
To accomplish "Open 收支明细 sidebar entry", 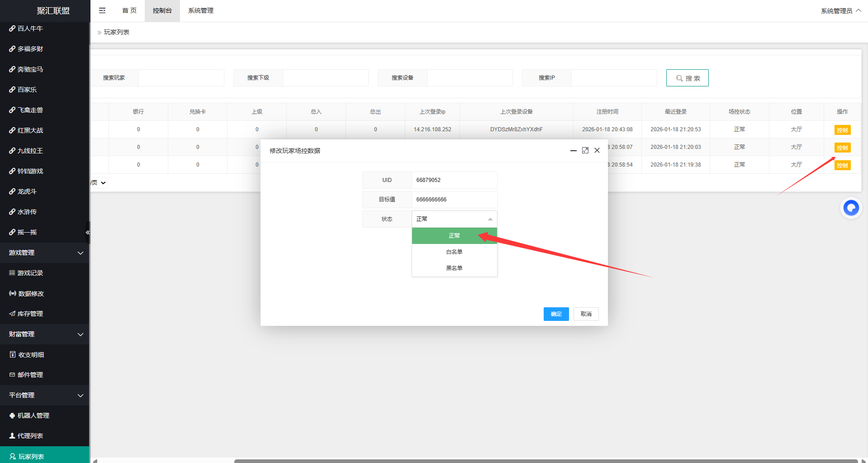I will (x=31, y=354).
